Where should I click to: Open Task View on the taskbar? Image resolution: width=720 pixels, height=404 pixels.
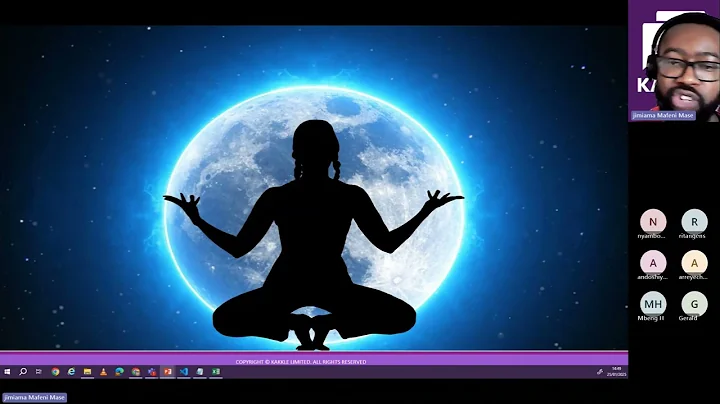coord(39,372)
